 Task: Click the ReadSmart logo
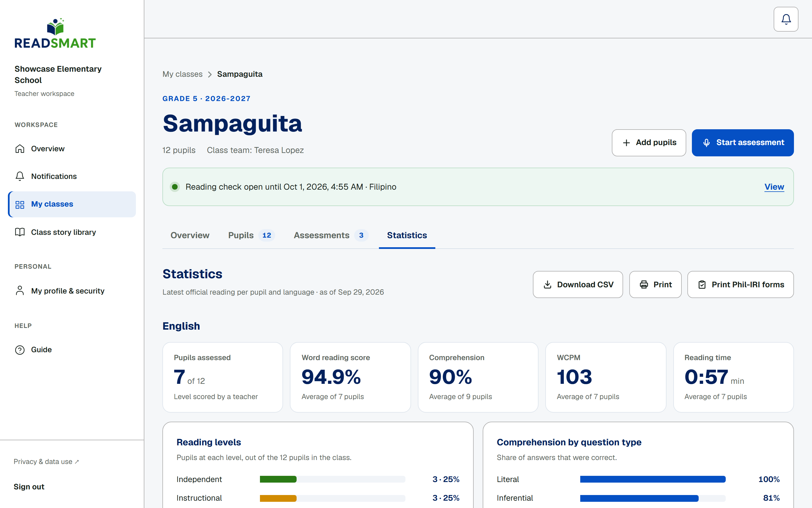click(55, 33)
